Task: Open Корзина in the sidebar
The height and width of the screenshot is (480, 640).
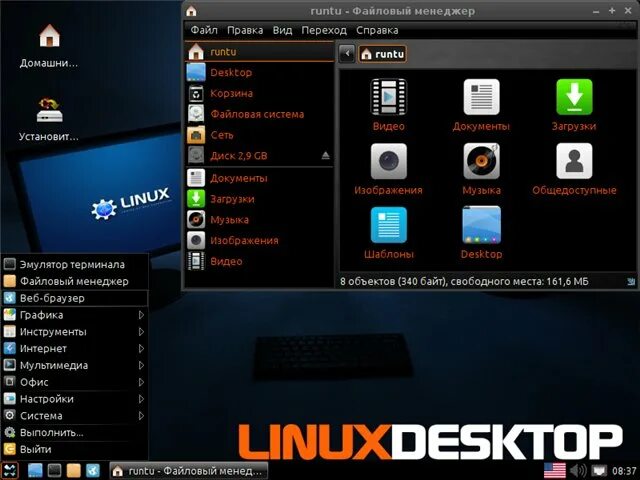Action: 260,93
